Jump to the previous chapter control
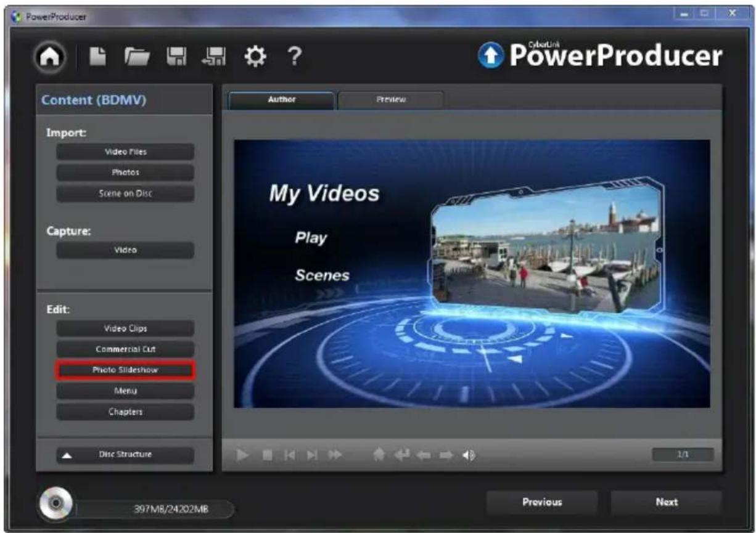 tap(289, 455)
